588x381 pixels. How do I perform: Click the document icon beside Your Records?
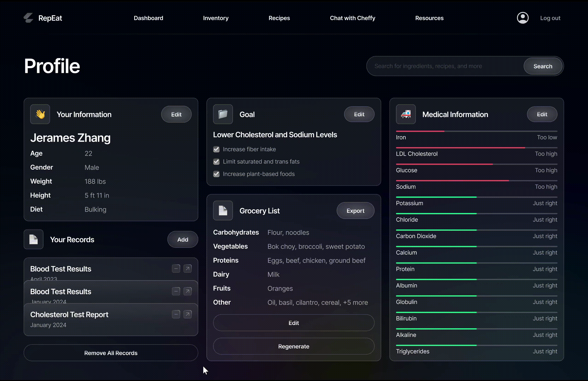coord(34,240)
